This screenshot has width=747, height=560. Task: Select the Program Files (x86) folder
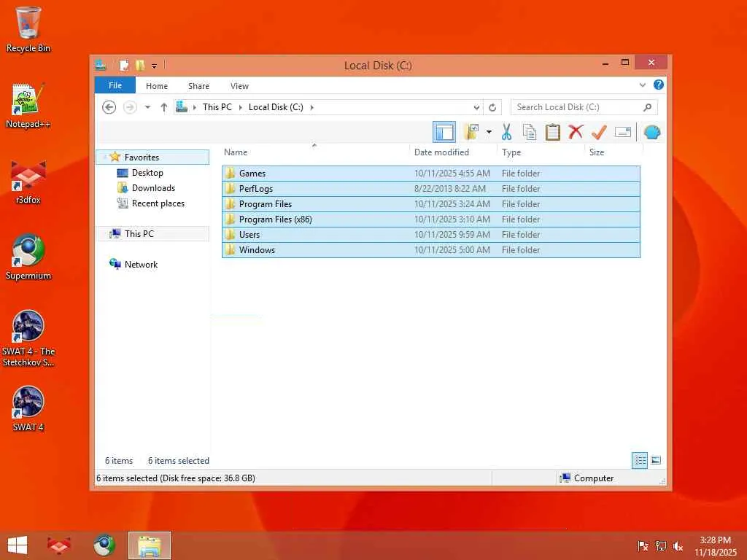[430, 219]
